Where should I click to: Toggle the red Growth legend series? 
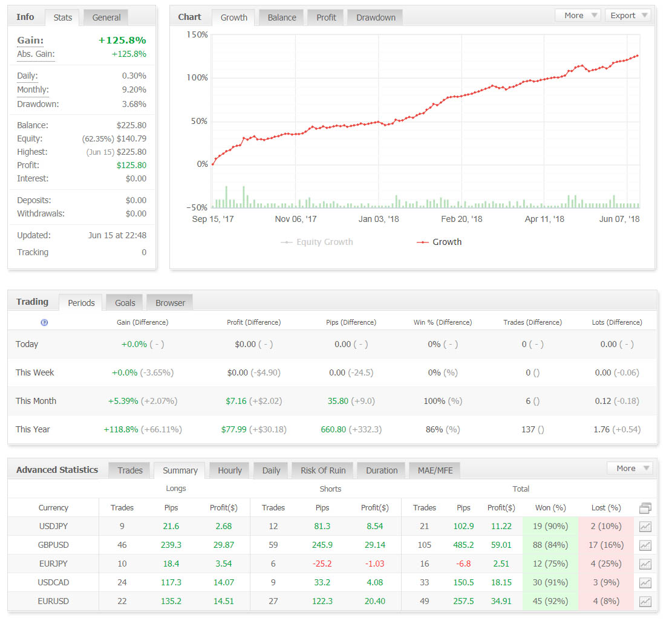(439, 242)
